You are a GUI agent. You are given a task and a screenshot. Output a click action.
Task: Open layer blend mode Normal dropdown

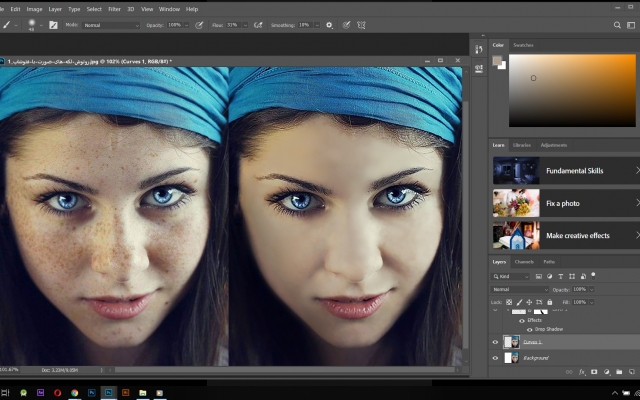point(520,289)
